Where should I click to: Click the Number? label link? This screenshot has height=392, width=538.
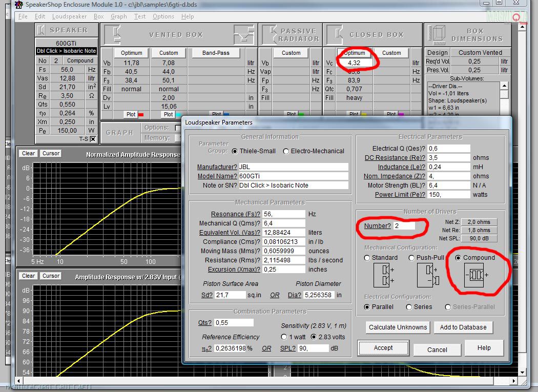pyautogui.click(x=378, y=226)
